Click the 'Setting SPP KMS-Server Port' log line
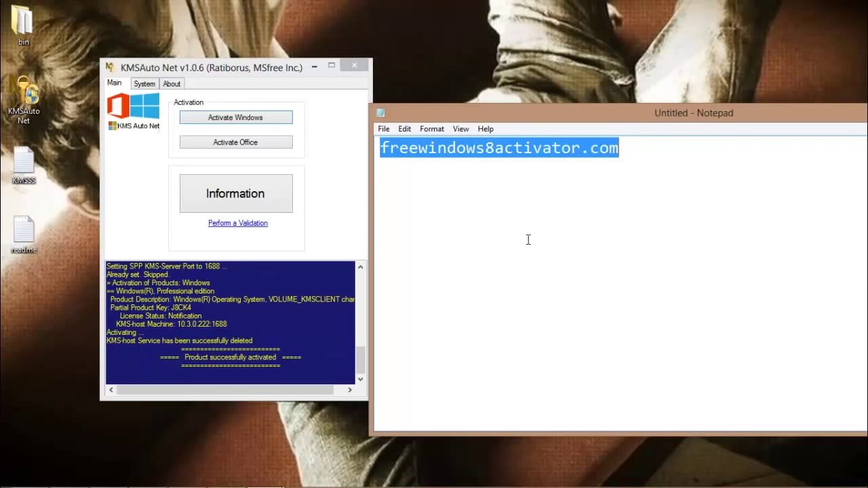Image resolution: width=868 pixels, height=488 pixels. click(167, 266)
